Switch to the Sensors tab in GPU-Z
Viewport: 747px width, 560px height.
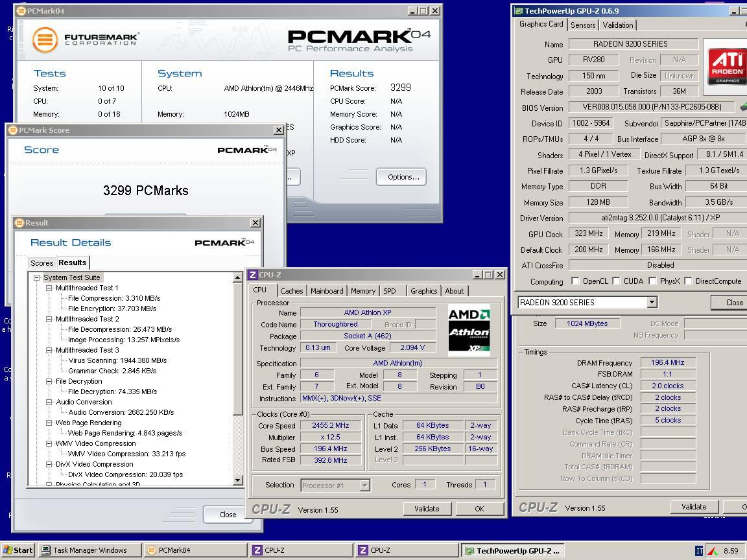(x=583, y=25)
